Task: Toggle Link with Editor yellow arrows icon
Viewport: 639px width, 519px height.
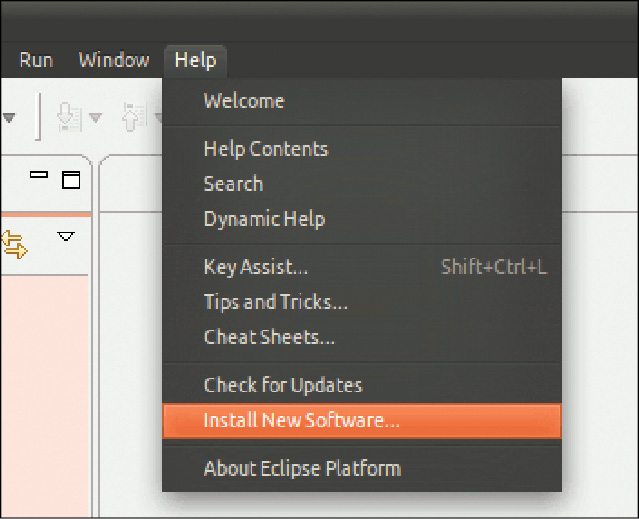Action: [x=14, y=242]
